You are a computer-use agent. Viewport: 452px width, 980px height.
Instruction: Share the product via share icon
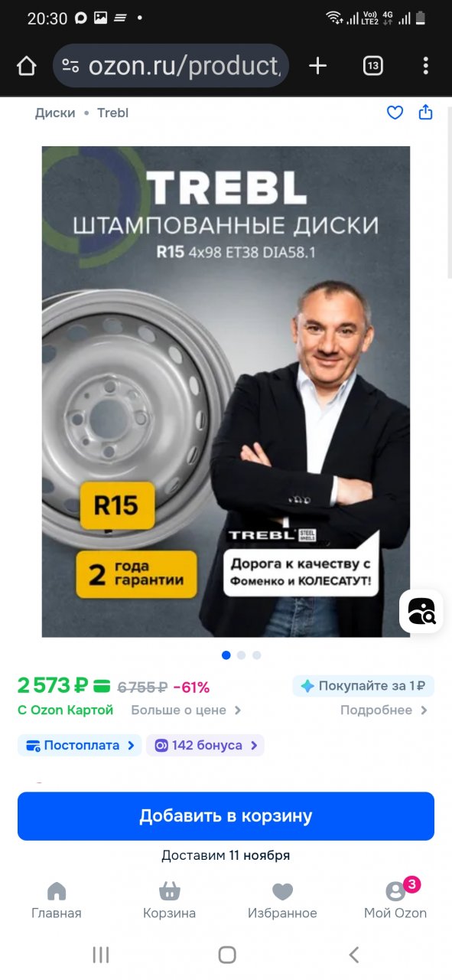point(426,113)
